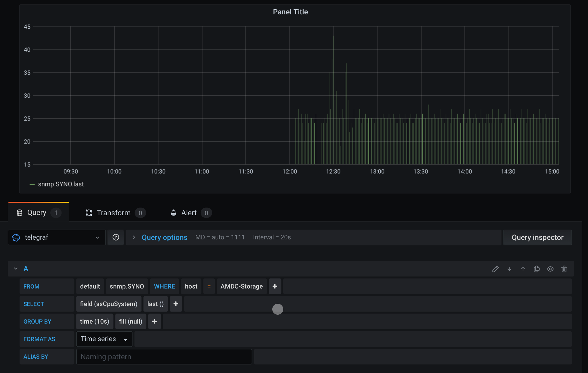The image size is (588, 373).
Task: Click the plus button in the WHERE row
Action: click(x=275, y=286)
